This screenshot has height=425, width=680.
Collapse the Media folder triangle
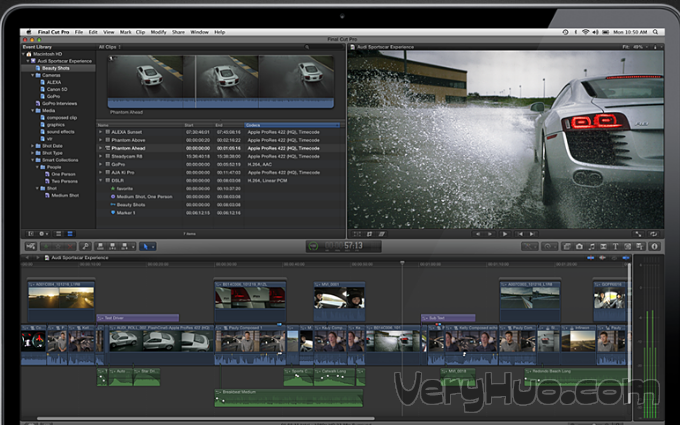(33, 111)
